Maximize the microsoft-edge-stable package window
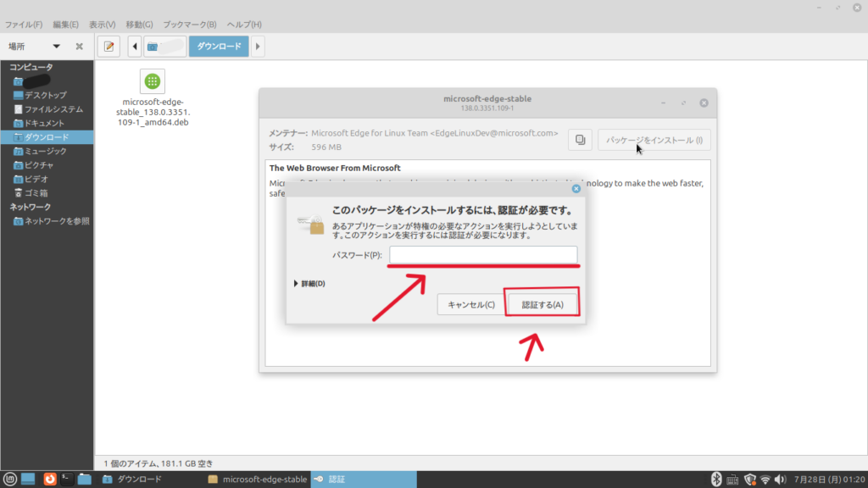 tap(684, 103)
